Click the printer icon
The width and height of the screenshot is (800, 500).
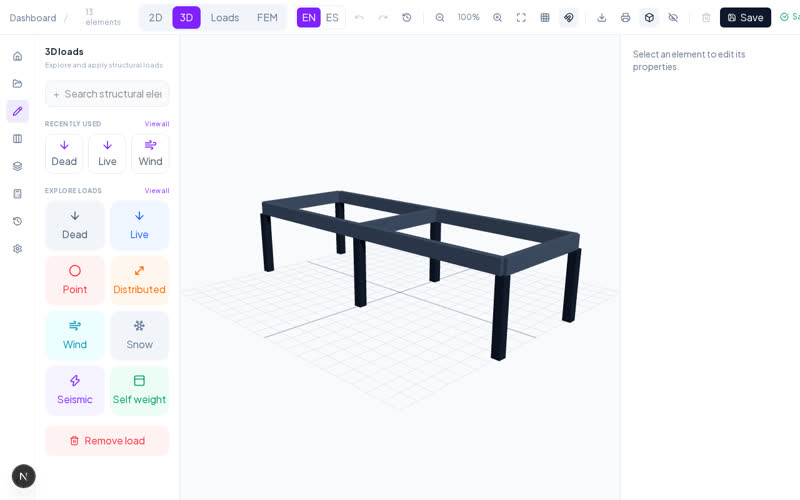click(x=626, y=17)
